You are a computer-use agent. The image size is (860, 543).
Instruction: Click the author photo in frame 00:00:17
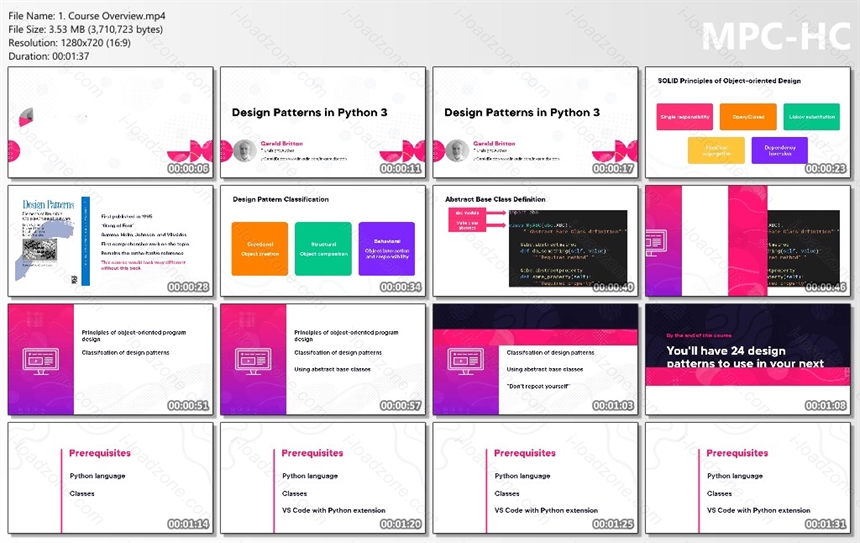coord(457,151)
